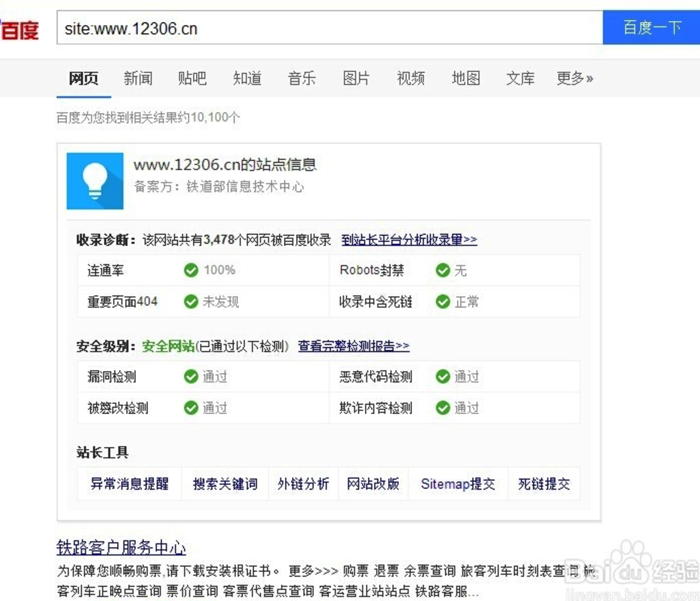This screenshot has height=601, width=700.
Task: Click green checkmark for 重要页面404
Action: pyautogui.click(x=191, y=302)
